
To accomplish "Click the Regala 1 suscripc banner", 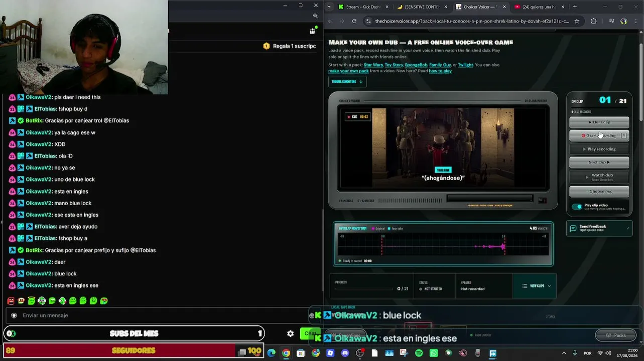I will (x=290, y=46).
